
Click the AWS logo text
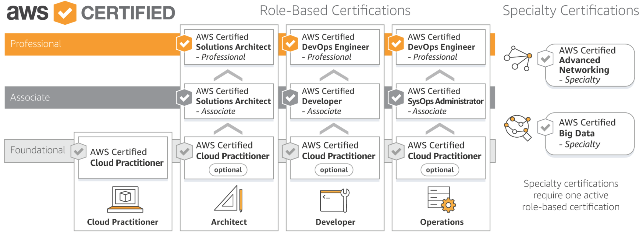coord(27,13)
